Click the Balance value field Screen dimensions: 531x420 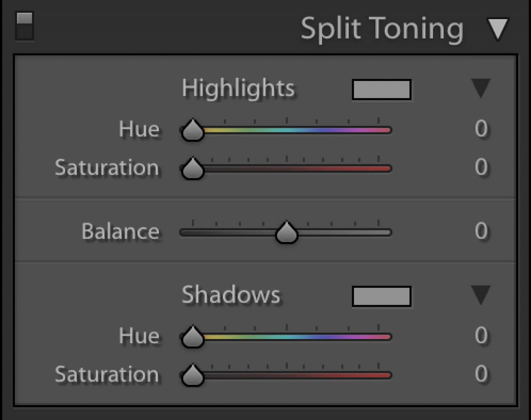481,231
